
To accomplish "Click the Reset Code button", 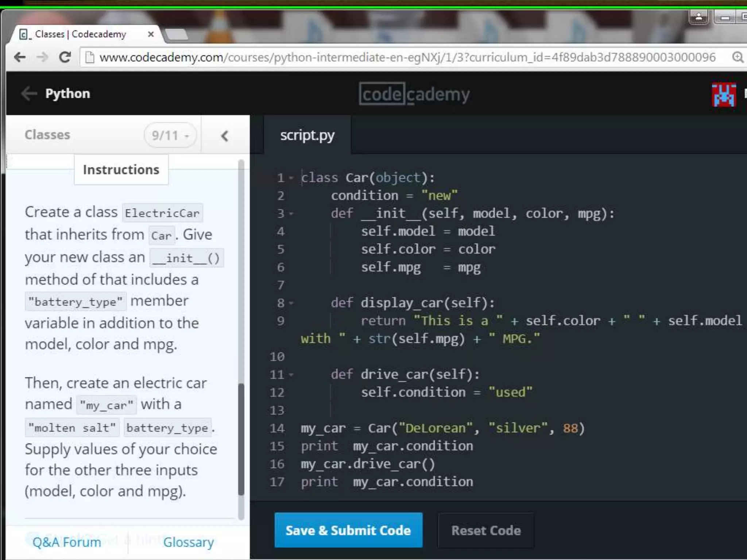I will click(486, 530).
